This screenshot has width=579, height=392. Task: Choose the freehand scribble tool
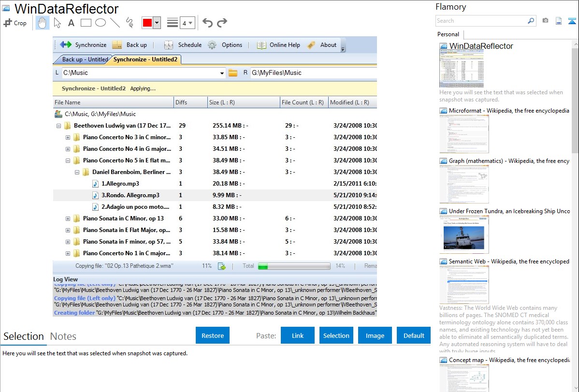(x=129, y=23)
